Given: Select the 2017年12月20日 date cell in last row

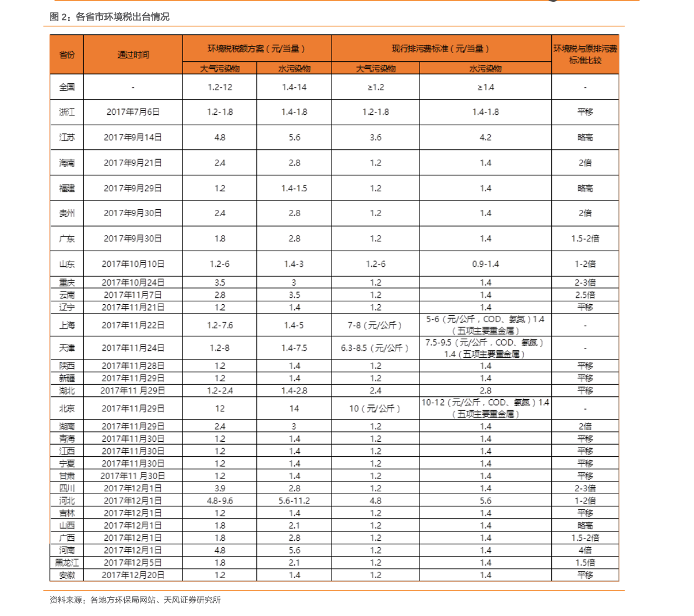Looking at the screenshot, I should pyautogui.click(x=133, y=575).
